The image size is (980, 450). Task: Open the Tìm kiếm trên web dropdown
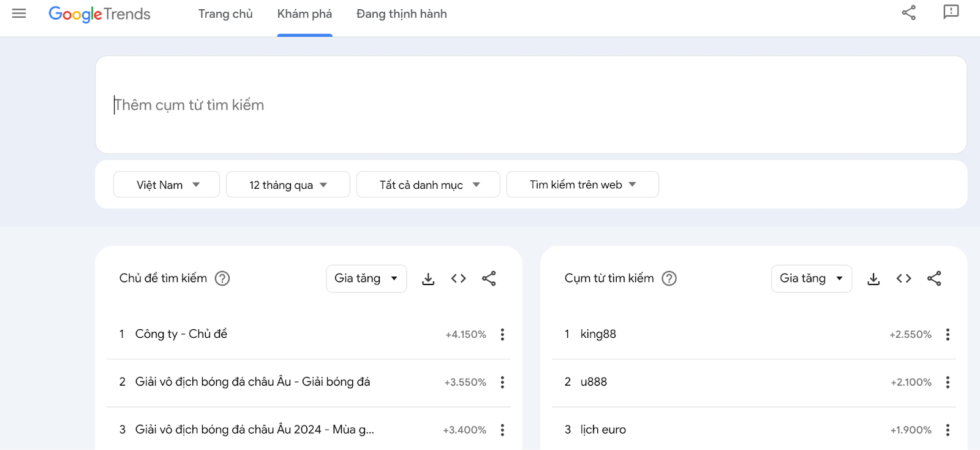[x=582, y=185]
